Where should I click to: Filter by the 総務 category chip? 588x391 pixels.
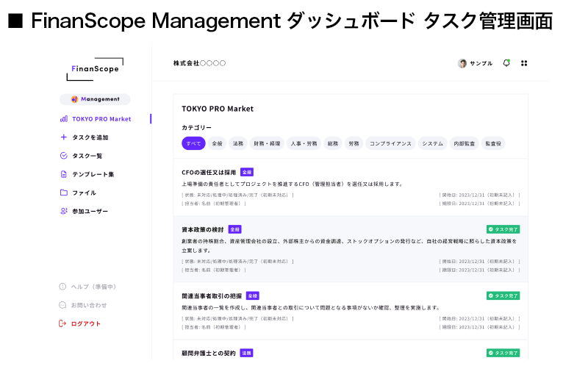333,143
